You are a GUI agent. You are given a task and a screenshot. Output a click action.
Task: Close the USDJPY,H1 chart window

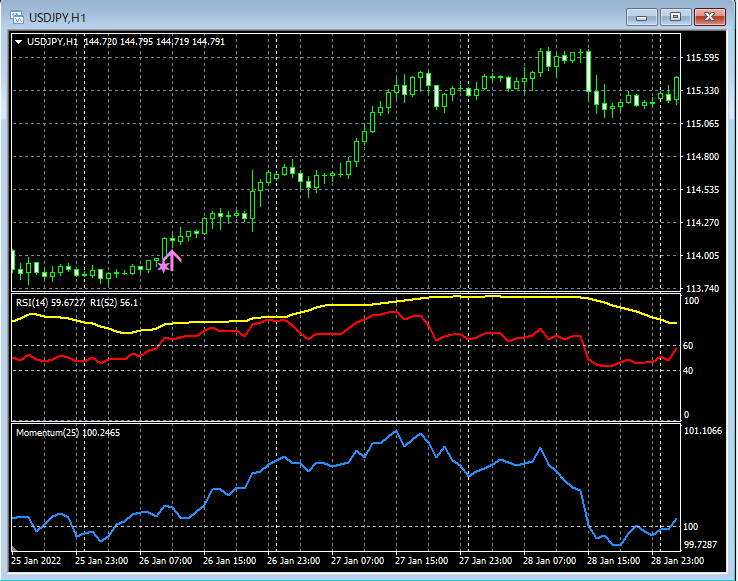[x=711, y=17]
